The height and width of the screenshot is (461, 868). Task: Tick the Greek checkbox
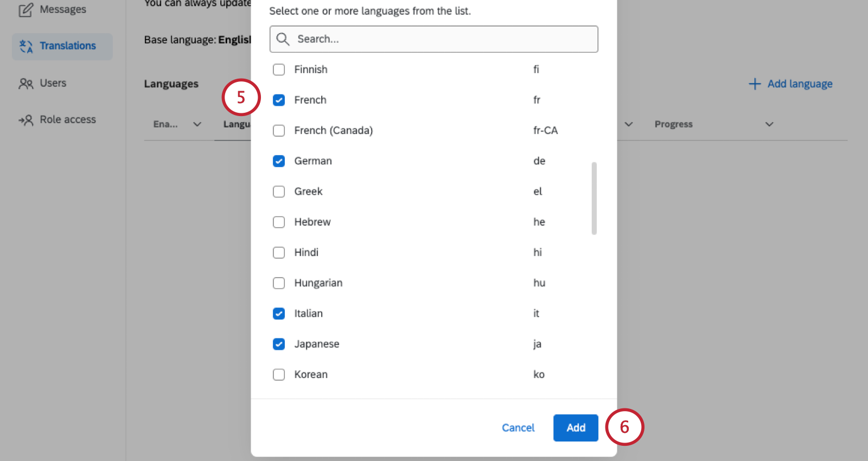(279, 191)
